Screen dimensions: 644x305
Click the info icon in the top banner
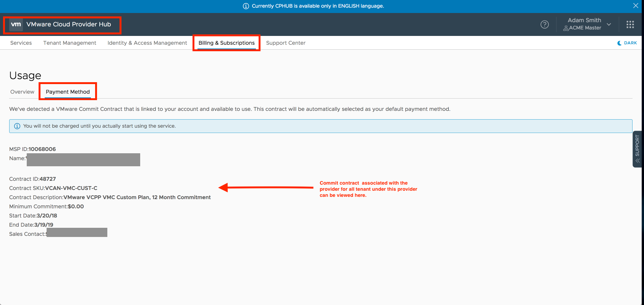coord(246,6)
